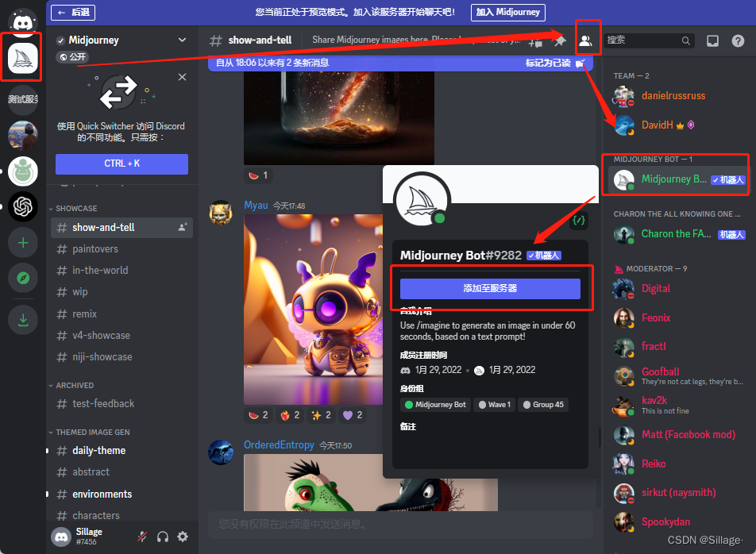Click 添加至服务器 add to server button
The height and width of the screenshot is (554, 756).
(490, 289)
